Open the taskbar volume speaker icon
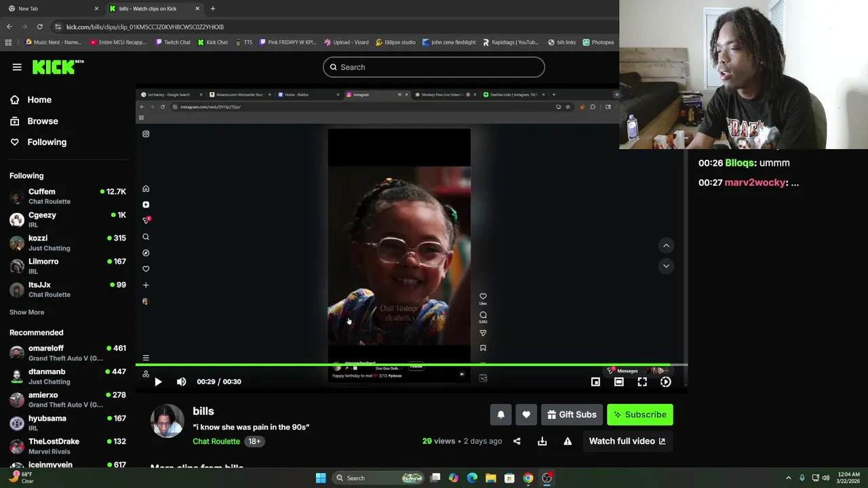The width and height of the screenshot is (868, 488). click(x=826, y=478)
